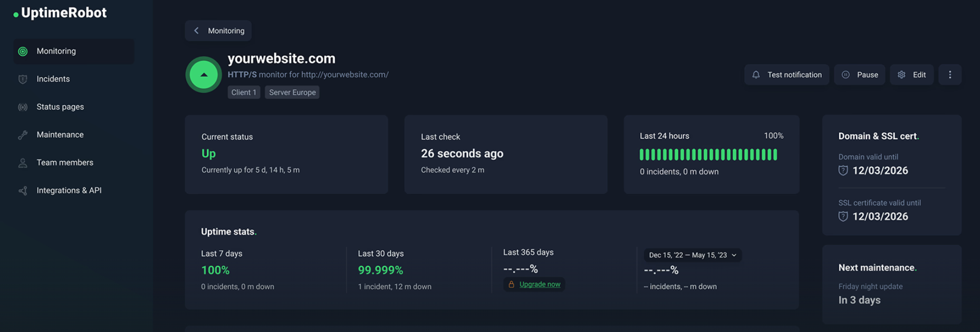Viewport: 980px width, 332px height.
Task: Click 'Currently up for 5 d, 14 h, 5 m'
Action: (x=251, y=170)
